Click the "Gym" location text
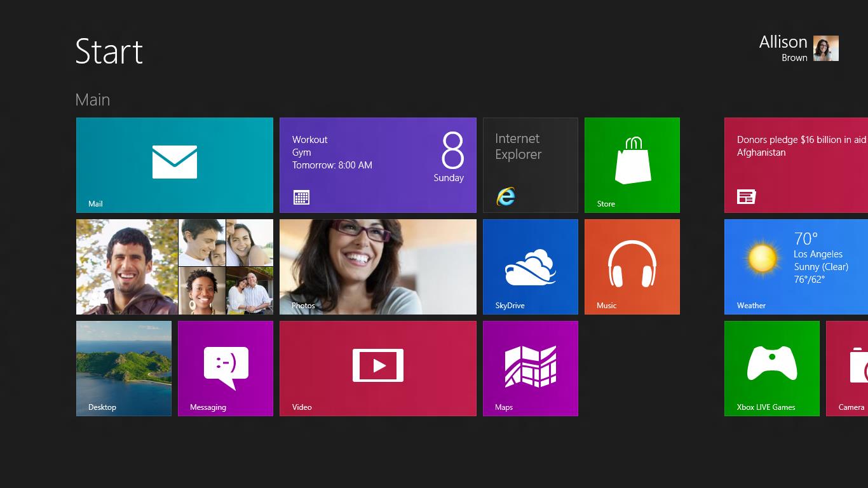 click(302, 152)
